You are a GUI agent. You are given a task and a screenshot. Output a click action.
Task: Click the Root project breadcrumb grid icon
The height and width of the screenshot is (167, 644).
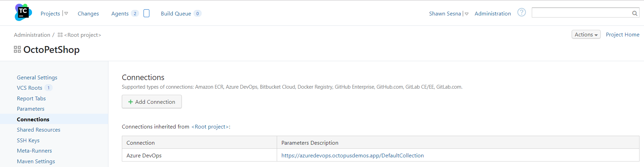pyautogui.click(x=60, y=35)
